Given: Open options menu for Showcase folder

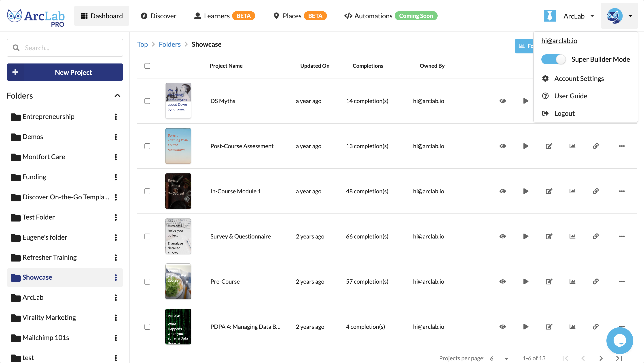Looking at the screenshot, I should pyautogui.click(x=116, y=278).
